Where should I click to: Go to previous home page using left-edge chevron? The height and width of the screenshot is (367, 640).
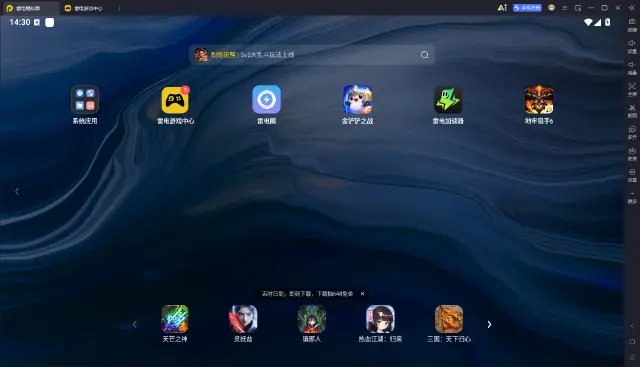click(x=17, y=191)
